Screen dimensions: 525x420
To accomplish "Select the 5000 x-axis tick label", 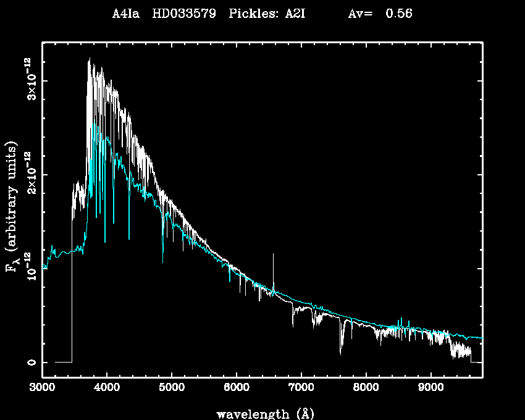I will pos(172,388).
